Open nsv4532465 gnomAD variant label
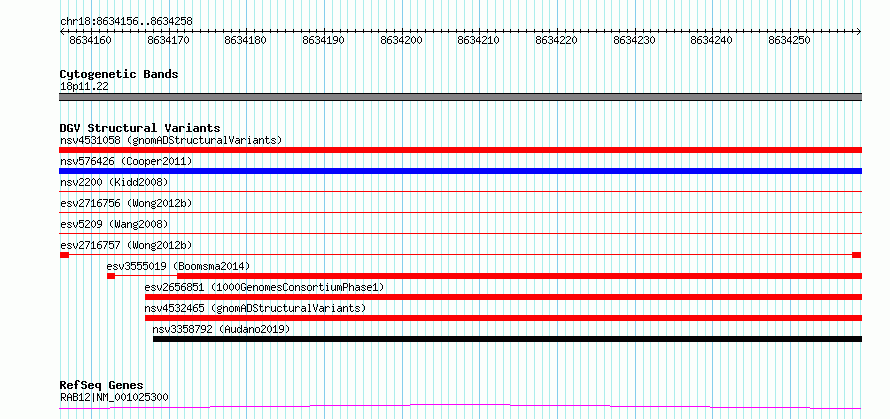 tap(255, 308)
